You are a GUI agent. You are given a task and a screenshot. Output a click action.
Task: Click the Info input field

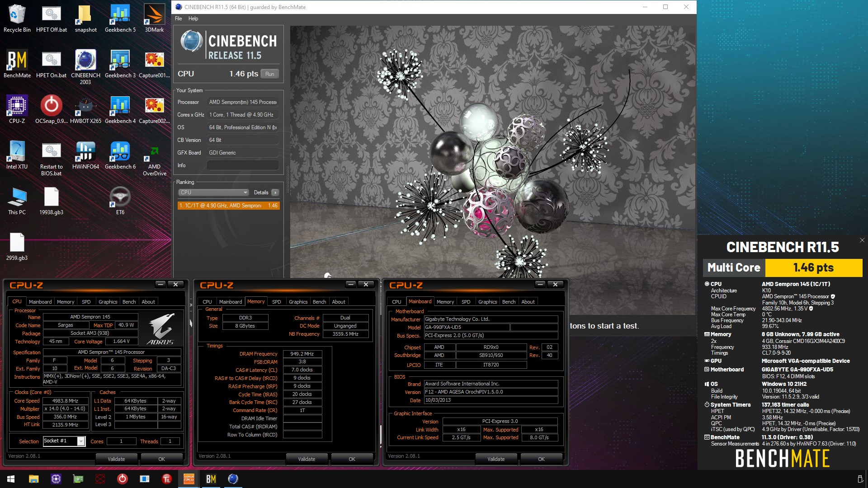click(243, 165)
